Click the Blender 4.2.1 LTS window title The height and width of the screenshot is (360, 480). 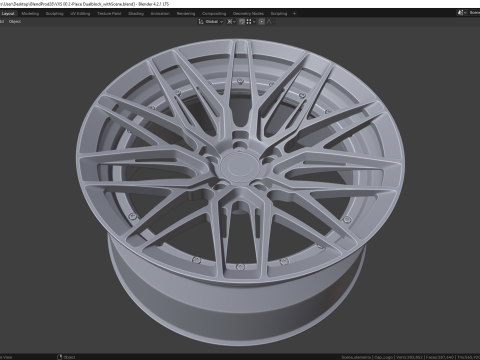coord(154,4)
